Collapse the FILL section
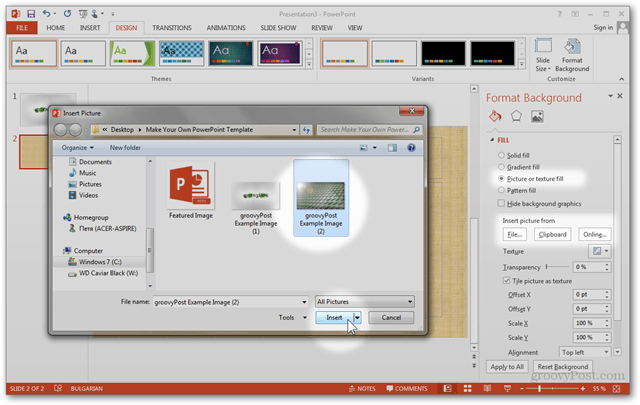 [x=492, y=140]
